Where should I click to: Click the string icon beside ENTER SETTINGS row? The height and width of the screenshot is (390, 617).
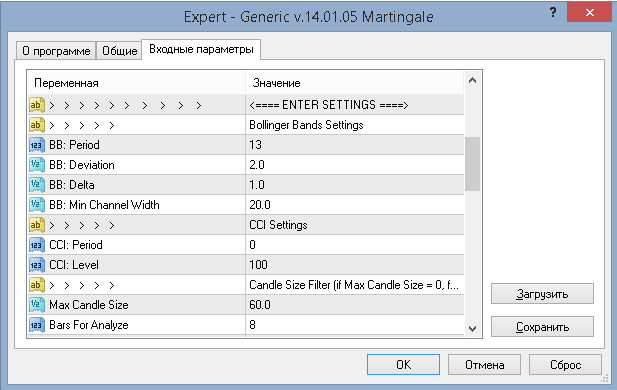[x=37, y=105]
